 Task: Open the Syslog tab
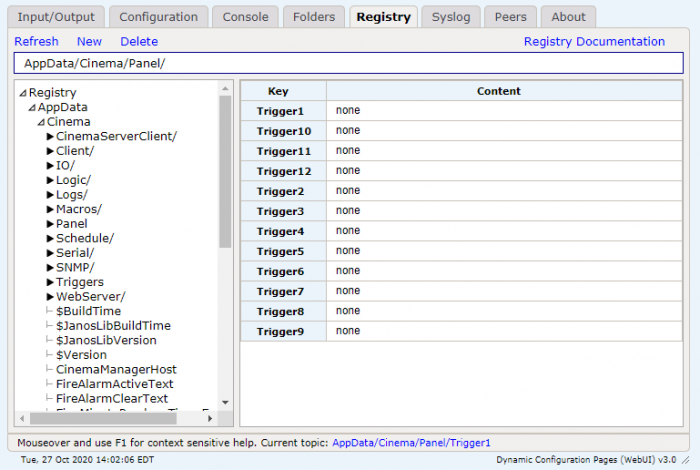pyautogui.click(x=451, y=17)
